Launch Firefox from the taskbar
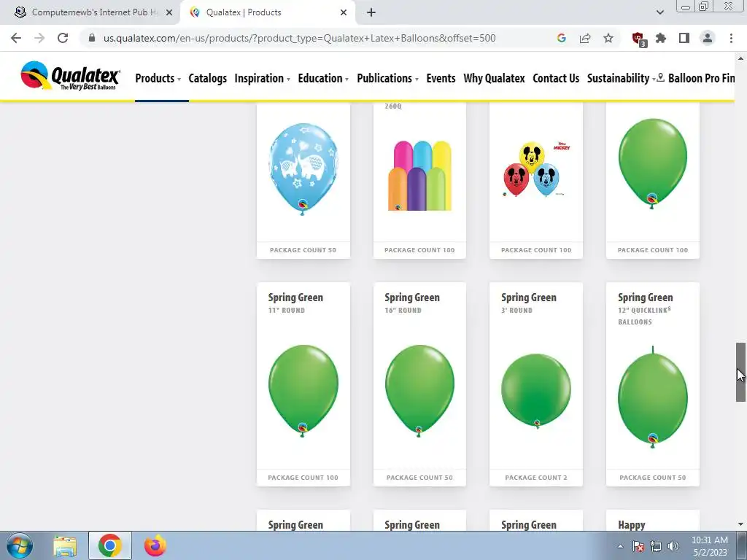Screen dimensions: 747x560 (x=155, y=545)
